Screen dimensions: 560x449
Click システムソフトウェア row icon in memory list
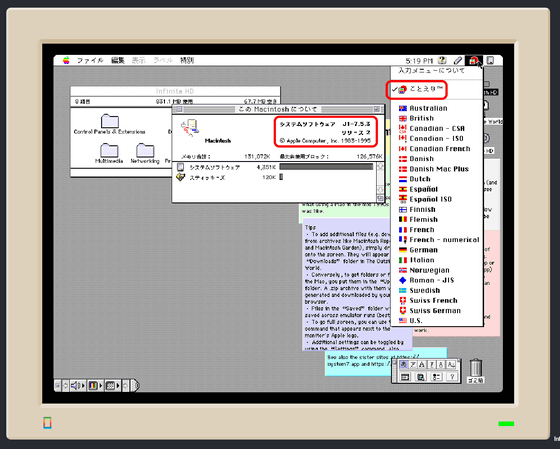[x=181, y=167]
